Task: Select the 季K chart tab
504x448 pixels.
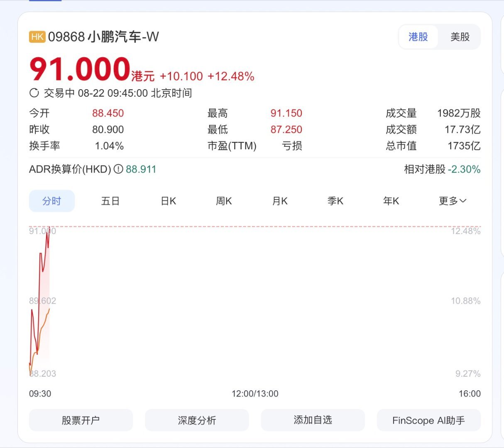Action: click(x=335, y=201)
